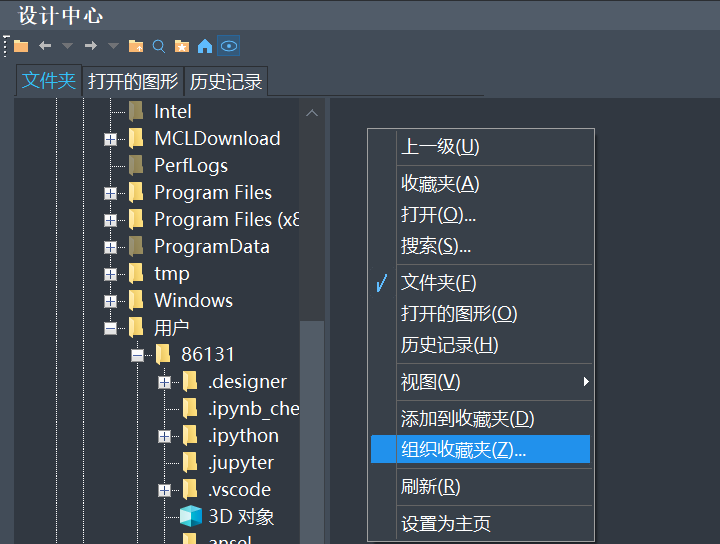Choose 打开(O)... in context menu

click(x=481, y=214)
